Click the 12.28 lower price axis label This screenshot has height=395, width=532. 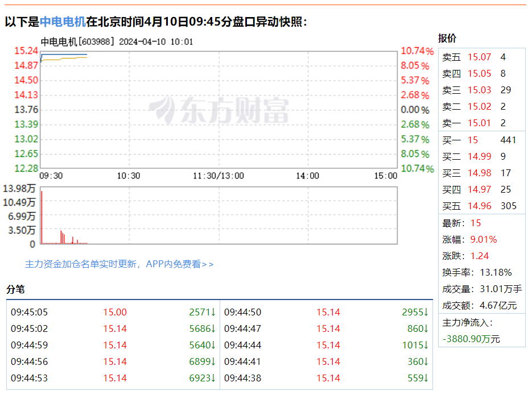[26, 168]
